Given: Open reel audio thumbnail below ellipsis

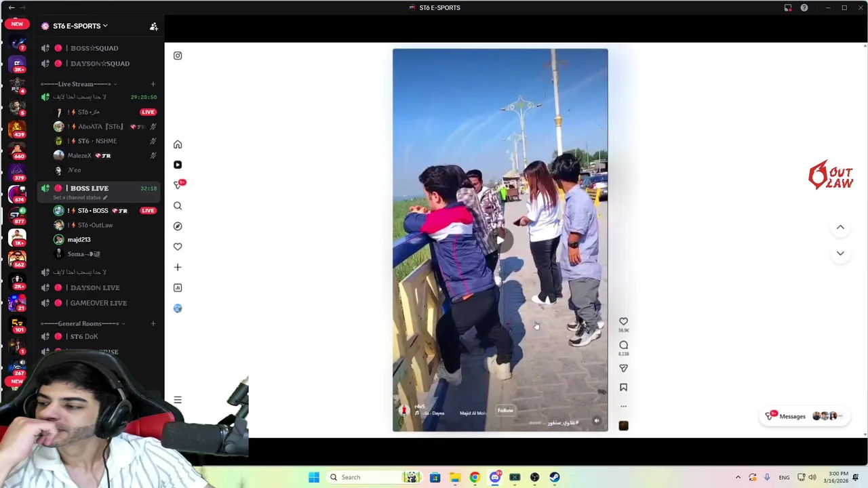Looking at the screenshot, I should 623,426.
